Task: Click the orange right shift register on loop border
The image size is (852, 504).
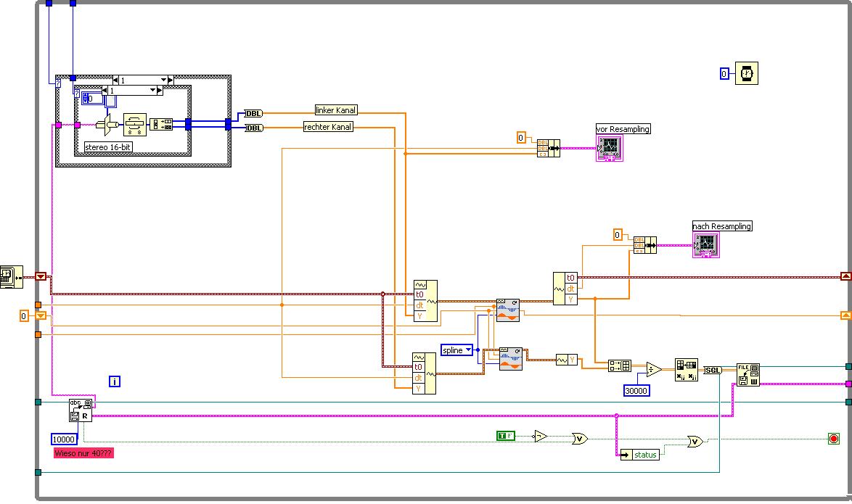Action: 846,315
